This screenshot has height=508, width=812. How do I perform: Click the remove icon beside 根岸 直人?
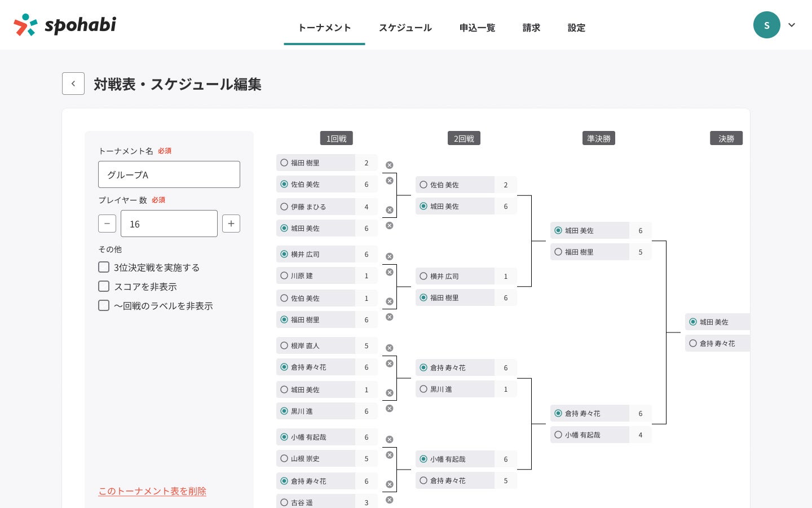(389, 348)
